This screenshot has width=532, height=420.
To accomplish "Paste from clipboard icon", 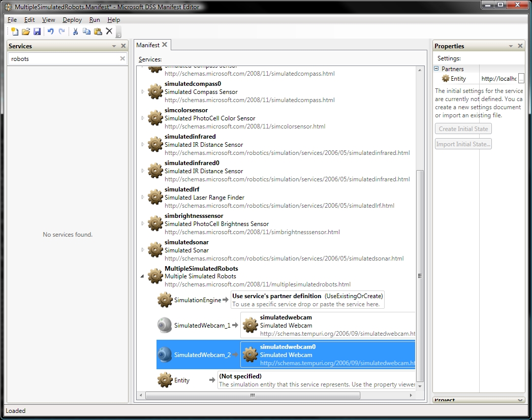I will [98, 31].
